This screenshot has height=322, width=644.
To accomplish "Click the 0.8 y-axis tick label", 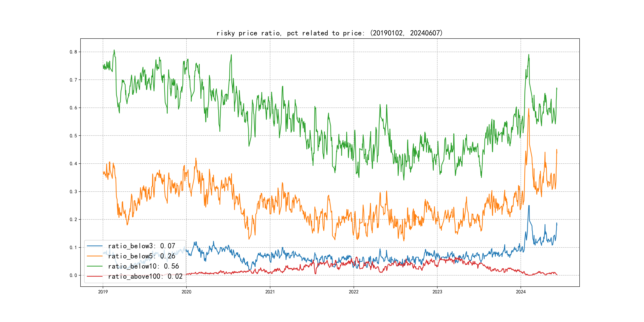I will pyautogui.click(x=73, y=52).
